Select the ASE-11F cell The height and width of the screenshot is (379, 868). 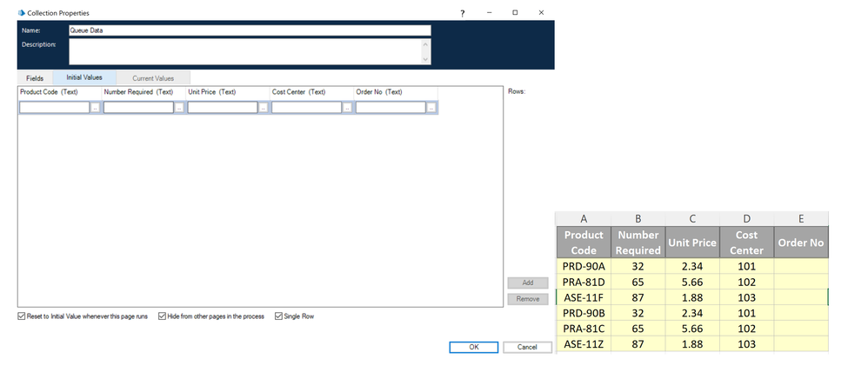click(x=584, y=297)
